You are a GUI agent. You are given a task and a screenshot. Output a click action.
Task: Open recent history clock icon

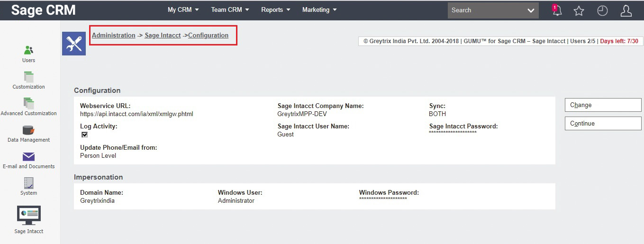coord(602,11)
